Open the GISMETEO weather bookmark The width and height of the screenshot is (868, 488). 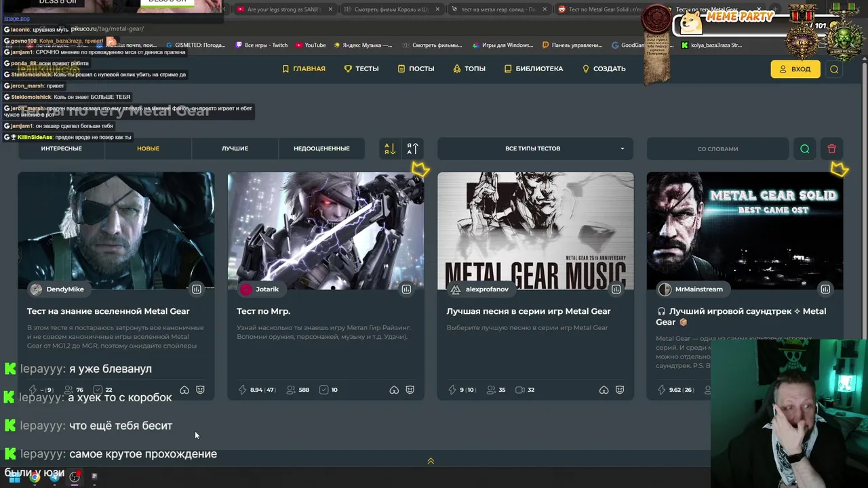pyautogui.click(x=196, y=45)
